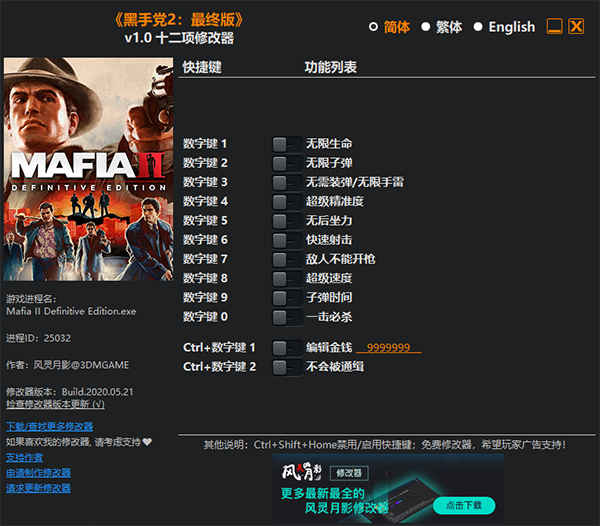This screenshot has height=526, width=600.
Task: Click 检查修改器版本更新 link
Action: tap(55, 404)
